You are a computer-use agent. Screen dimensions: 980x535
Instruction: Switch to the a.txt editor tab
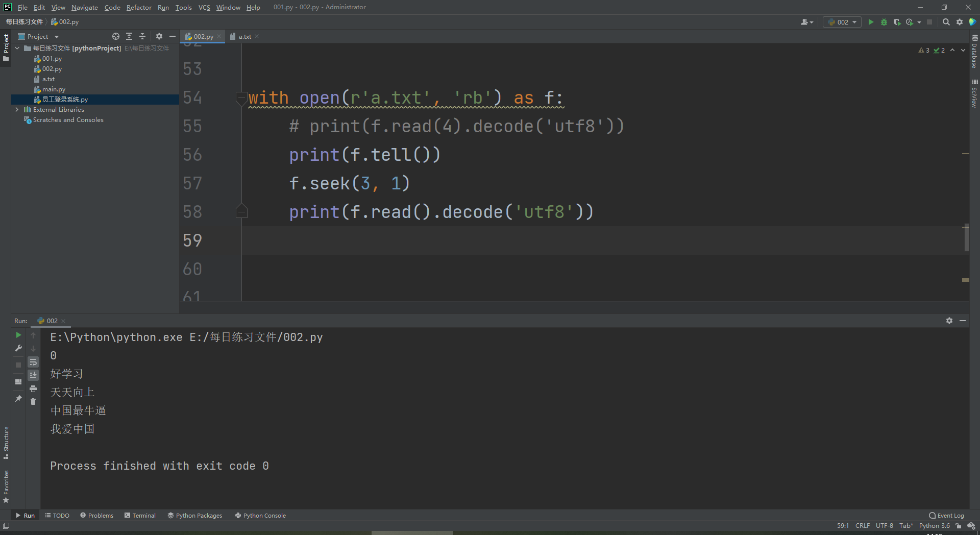pos(244,36)
